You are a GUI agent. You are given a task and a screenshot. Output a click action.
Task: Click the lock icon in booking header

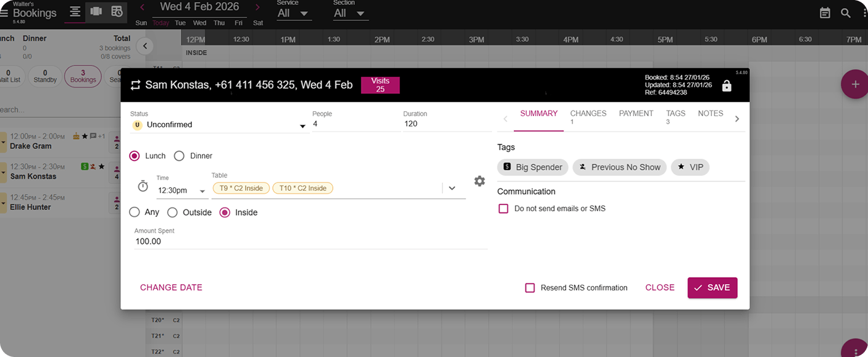pyautogui.click(x=727, y=86)
